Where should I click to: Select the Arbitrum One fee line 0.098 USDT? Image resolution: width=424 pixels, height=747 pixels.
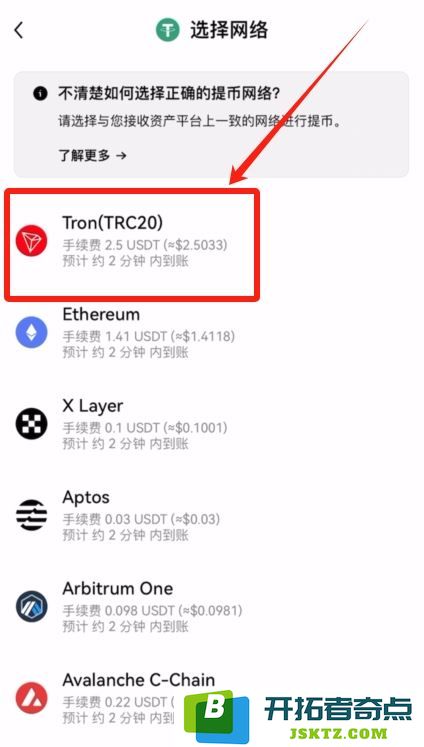[x=152, y=610]
